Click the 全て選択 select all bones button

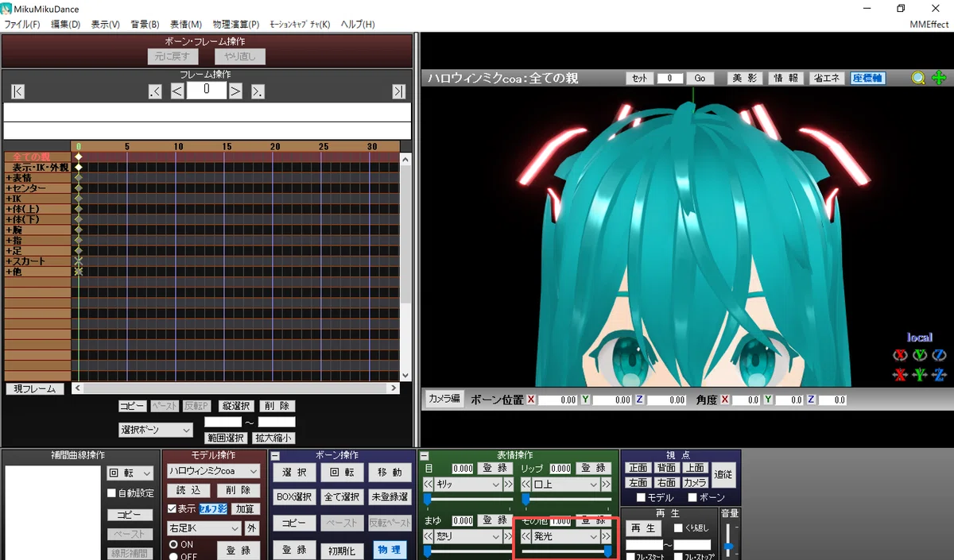(x=341, y=497)
